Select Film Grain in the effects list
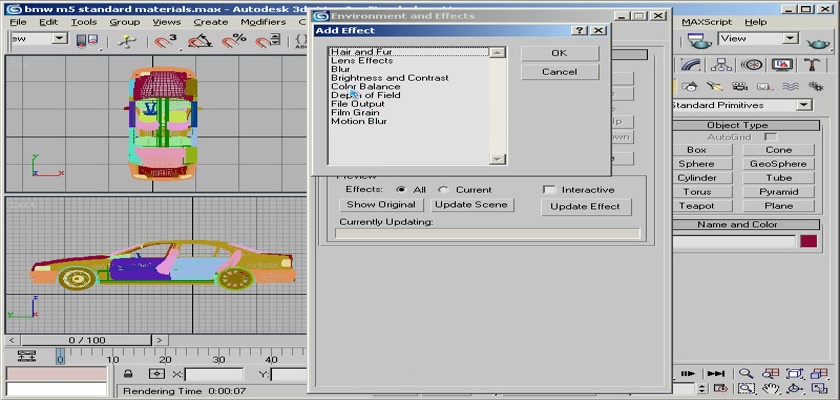 coord(355,112)
